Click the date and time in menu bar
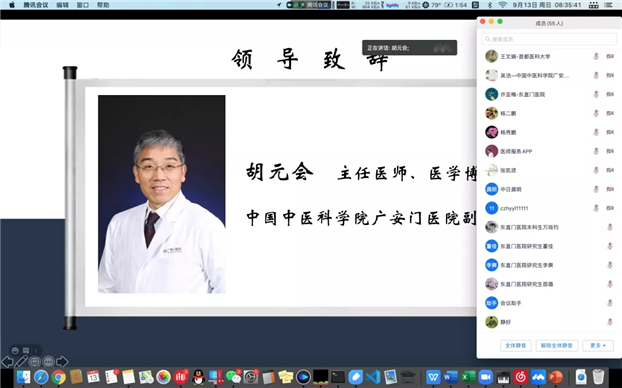Image resolution: width=622 pixels, height=388 pixels. [547, 5]
